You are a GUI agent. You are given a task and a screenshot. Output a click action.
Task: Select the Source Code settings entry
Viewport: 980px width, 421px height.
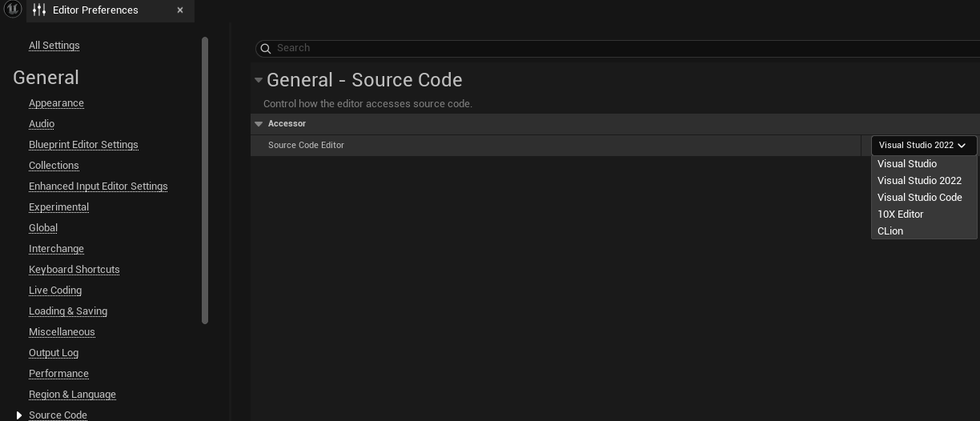(58, 415)
